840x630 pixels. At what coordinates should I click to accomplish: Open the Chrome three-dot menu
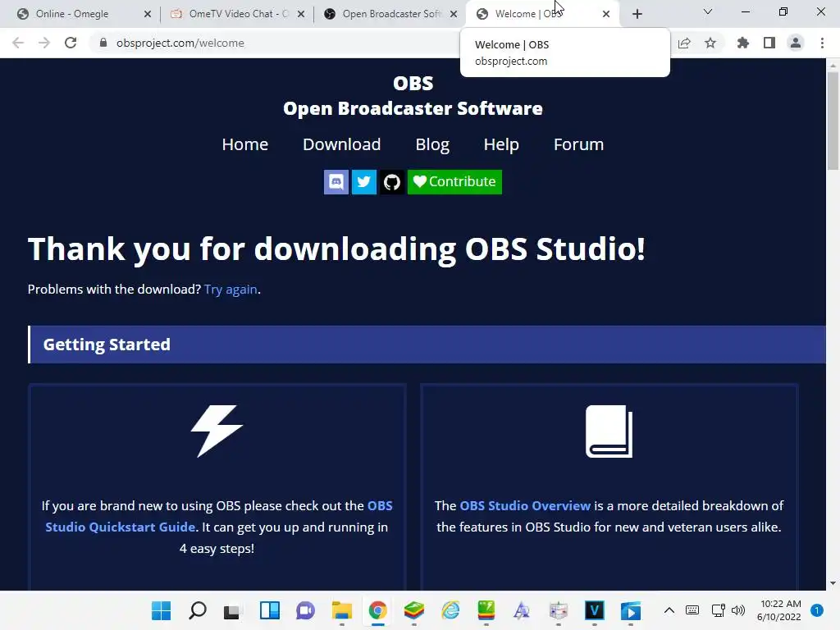click(x=822, y=43)
